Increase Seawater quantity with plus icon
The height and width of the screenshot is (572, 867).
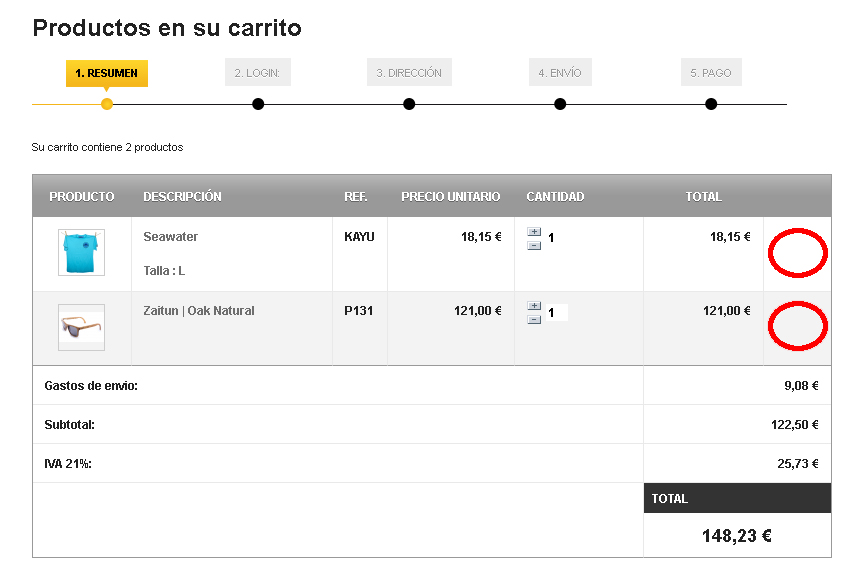coord(534,232)
